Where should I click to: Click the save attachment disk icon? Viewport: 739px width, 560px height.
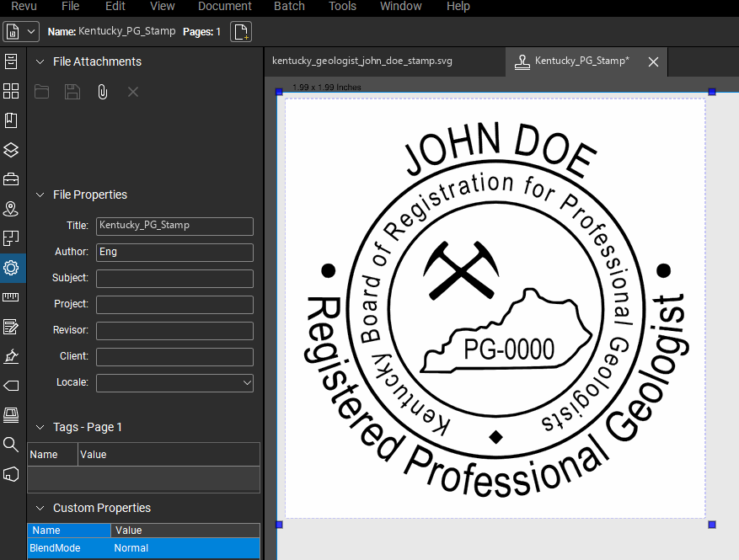coord(72,92)
